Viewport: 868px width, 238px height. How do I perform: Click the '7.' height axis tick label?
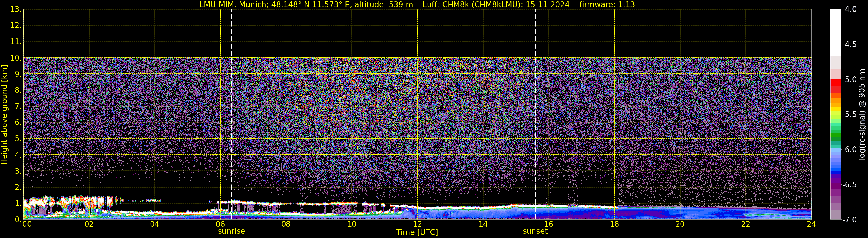click(x=18, y=107)
